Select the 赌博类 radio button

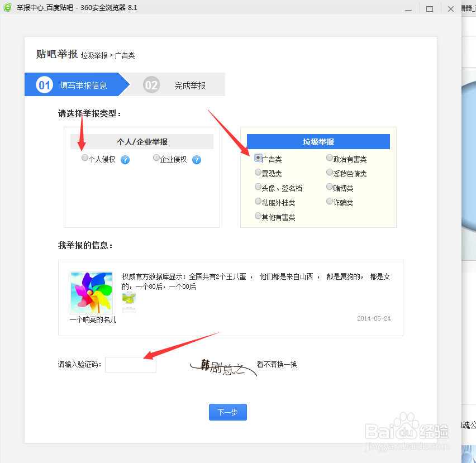330,187
